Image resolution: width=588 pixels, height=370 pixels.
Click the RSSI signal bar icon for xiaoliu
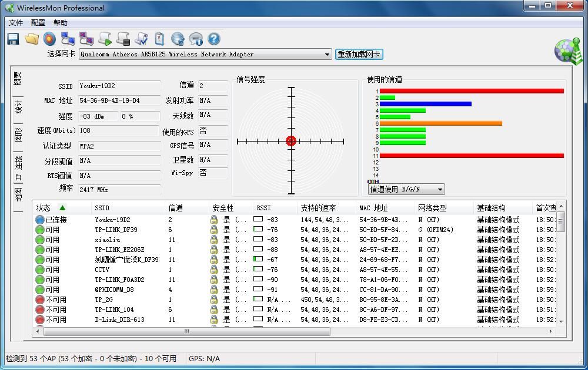pyautogui.click(x=258, y=239)
